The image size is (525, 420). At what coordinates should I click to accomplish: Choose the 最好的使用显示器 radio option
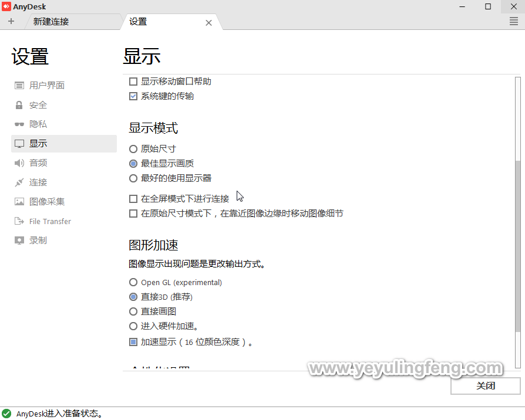pyautogui.click(x=133, y=178)
